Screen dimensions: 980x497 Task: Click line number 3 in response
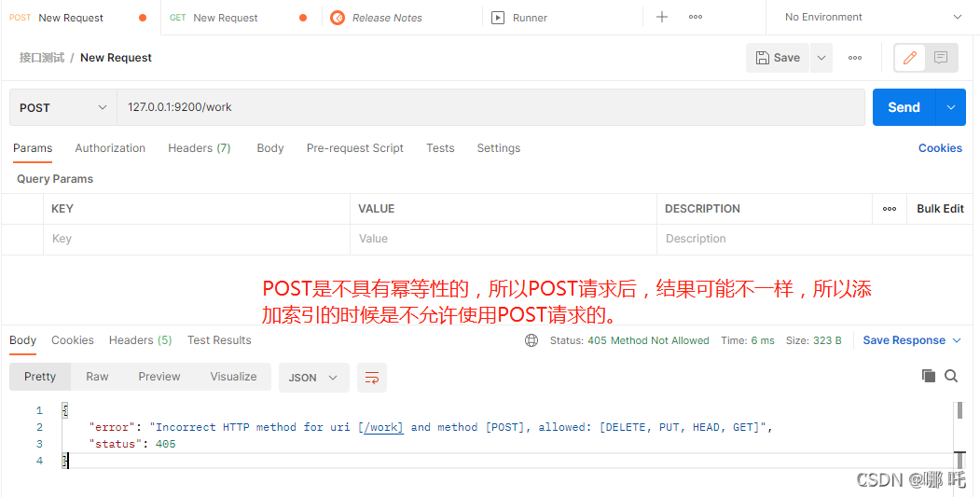click(x=39, y=444)
